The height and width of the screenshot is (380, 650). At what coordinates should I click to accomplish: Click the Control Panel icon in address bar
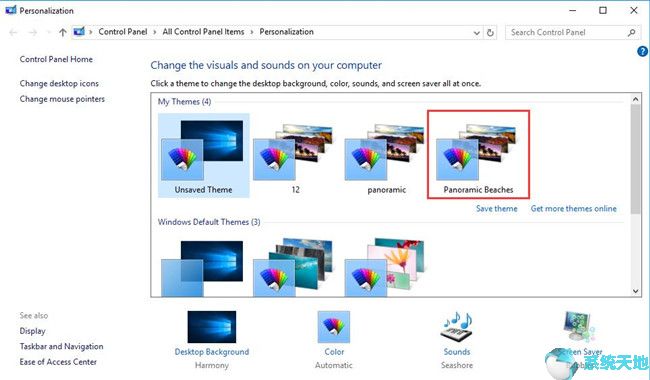point(79,31)
